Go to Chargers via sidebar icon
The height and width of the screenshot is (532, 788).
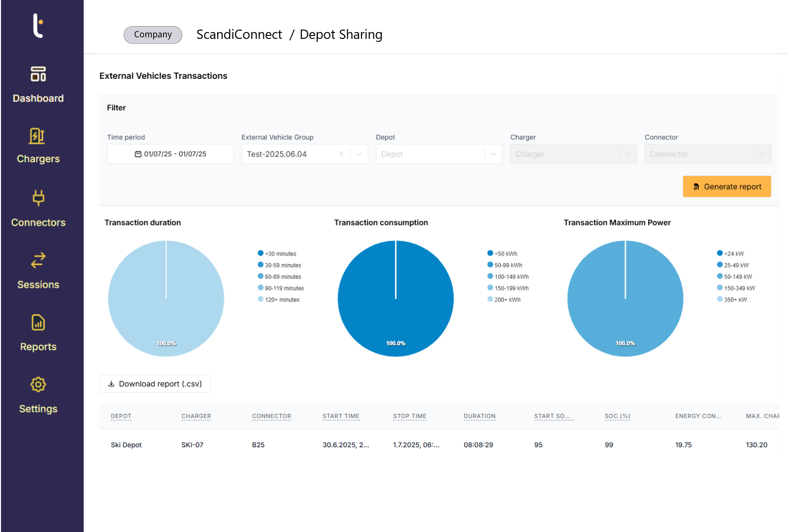(x=38, y=136)
